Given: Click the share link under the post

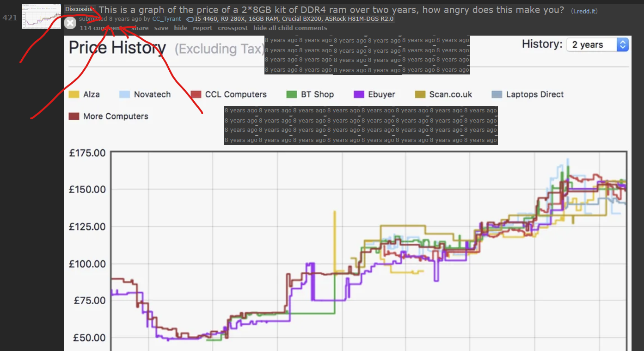Looking at the screenshot, I should click(140, 28).
